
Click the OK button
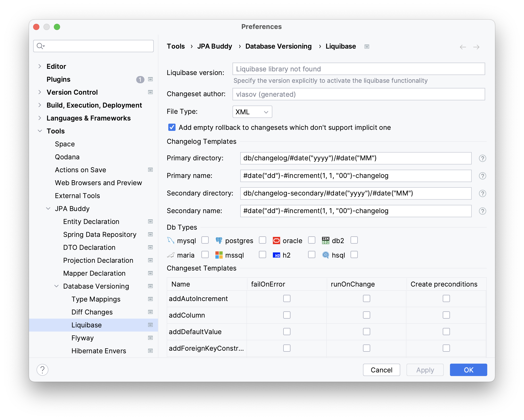click(x=468, y=370)
